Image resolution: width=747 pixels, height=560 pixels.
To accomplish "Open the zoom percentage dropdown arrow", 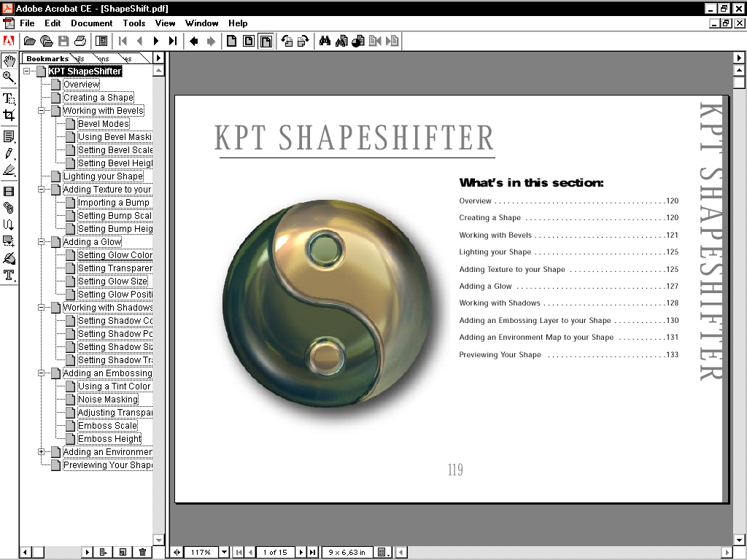I will (x=224, y=553).
